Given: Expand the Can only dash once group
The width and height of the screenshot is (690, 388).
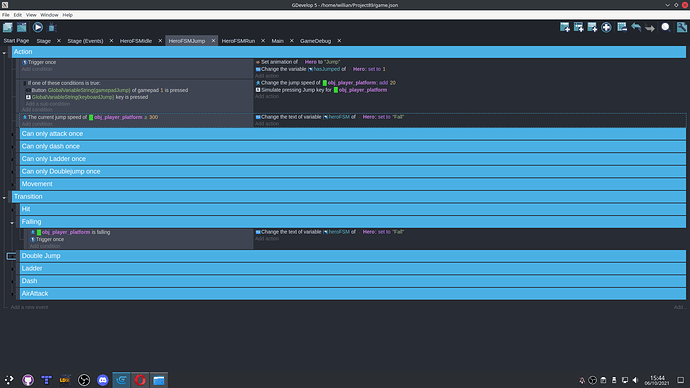Looking at the screenshot, I should (12, 147).
